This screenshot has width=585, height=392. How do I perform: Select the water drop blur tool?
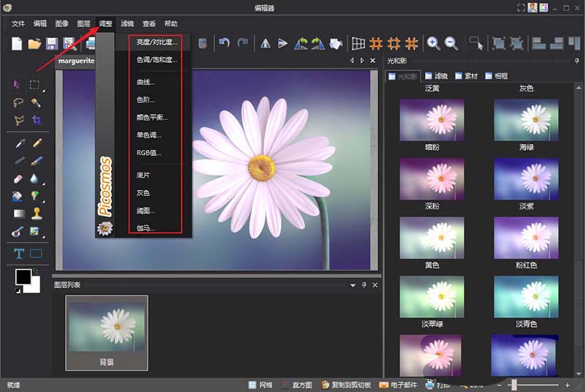(x=34, y=179)
